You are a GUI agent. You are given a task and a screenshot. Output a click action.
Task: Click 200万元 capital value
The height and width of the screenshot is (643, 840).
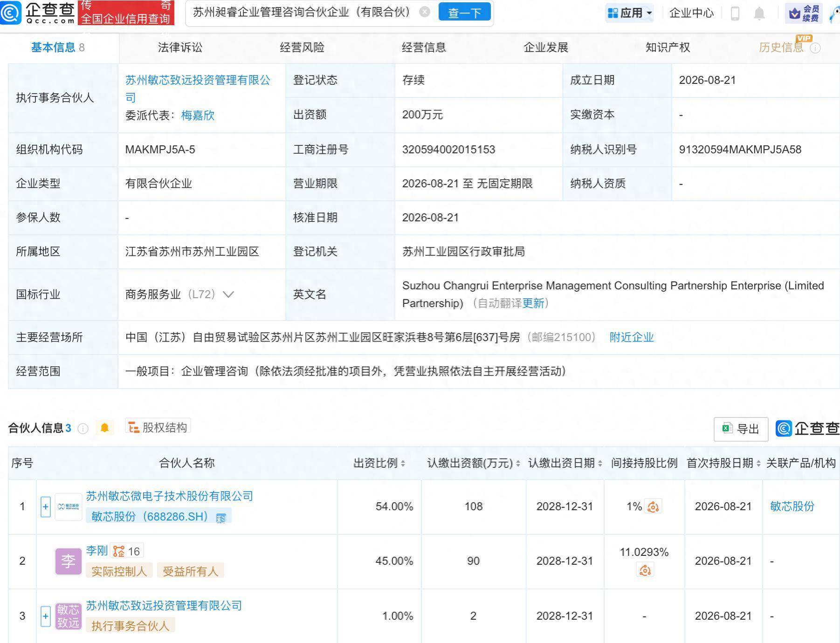pyautogui.click(x=422, y=115)
